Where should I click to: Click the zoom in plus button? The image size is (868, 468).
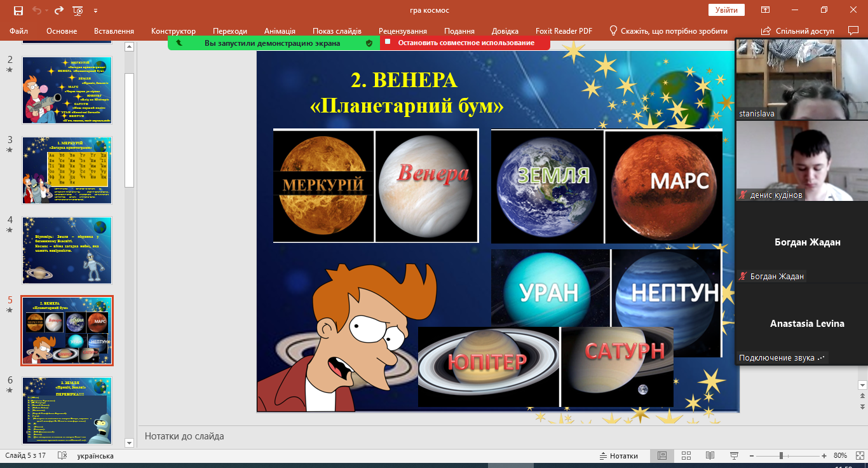pyautogui.click(x=824, y=456)
